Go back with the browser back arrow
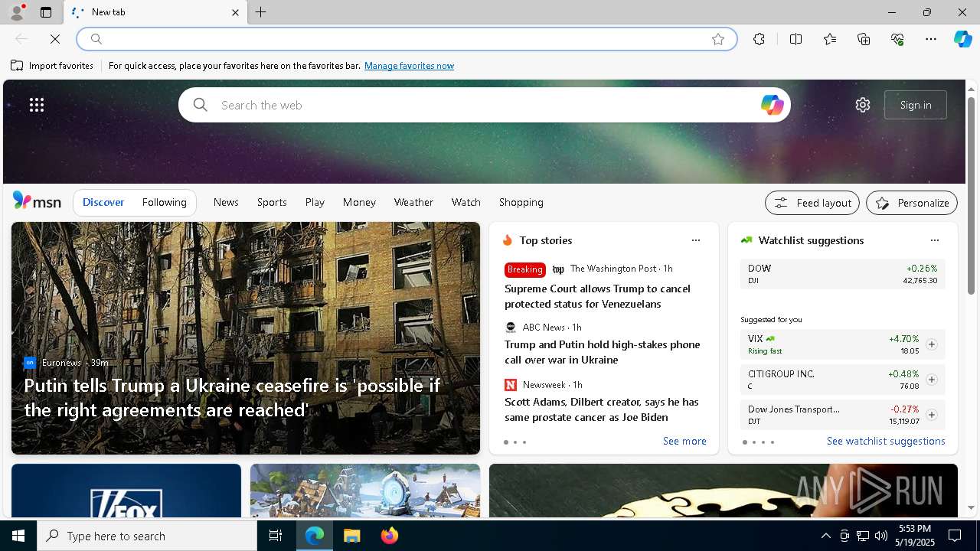This screenshot has height=551, width=980. click(21, 39)
